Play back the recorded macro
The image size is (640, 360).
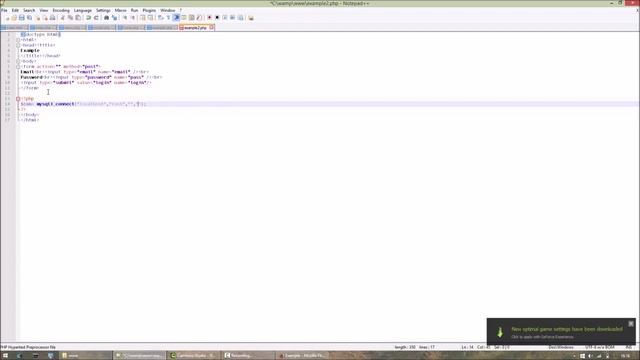[x=225, y=18]
